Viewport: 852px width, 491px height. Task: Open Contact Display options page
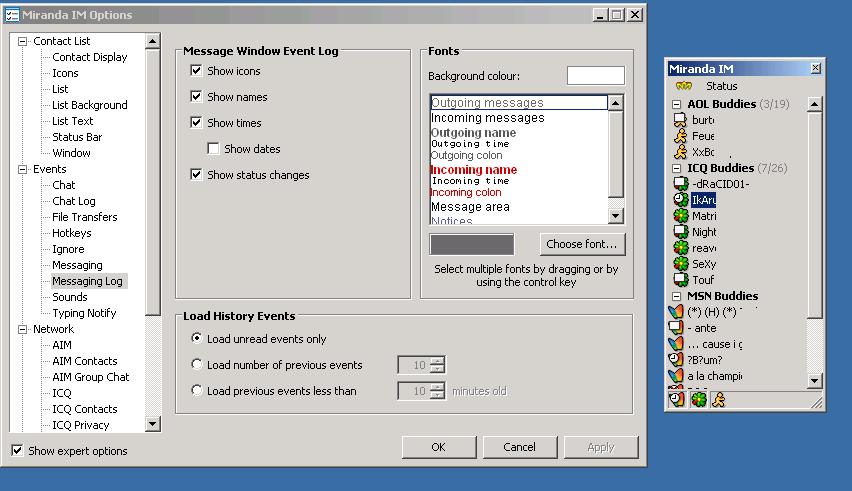90,57
